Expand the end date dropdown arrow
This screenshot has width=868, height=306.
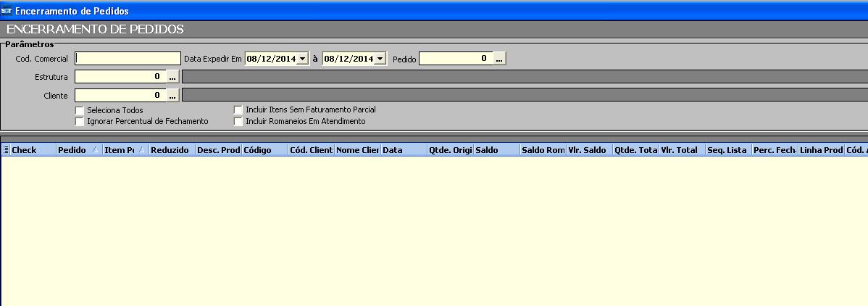[380, 59]
